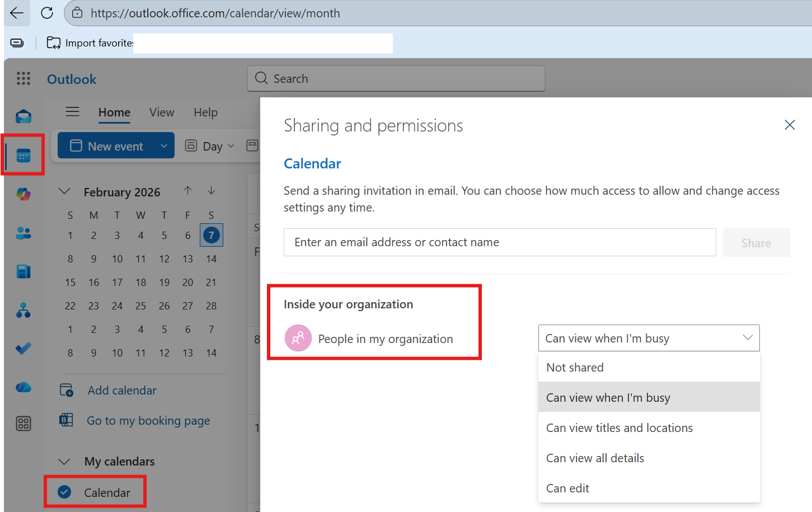Viewport: 812px width, 512px height.
Task: Toggle the hamburger navigation pane icon
Action: point(73,111)
